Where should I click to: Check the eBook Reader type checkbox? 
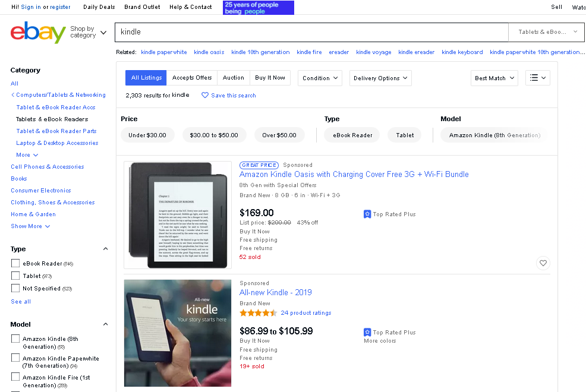(x=15, y=263)
